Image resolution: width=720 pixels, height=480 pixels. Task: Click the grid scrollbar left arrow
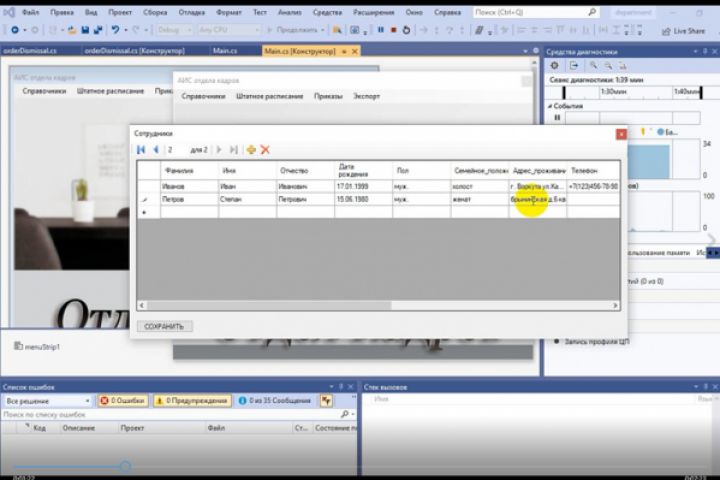point(142,305)
